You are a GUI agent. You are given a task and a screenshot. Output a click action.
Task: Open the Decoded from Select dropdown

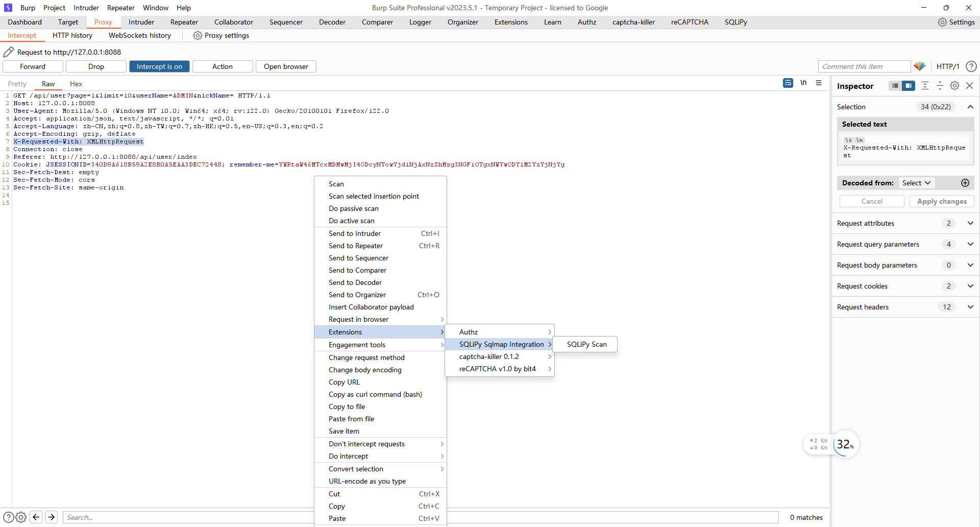click(x=916, y=183)
